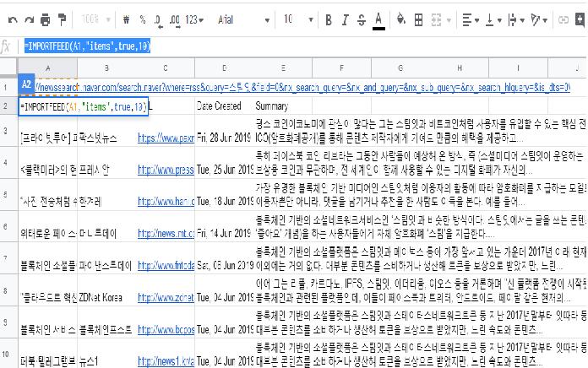
Task: Decrease decimal places
Action: tap(158, 20)
